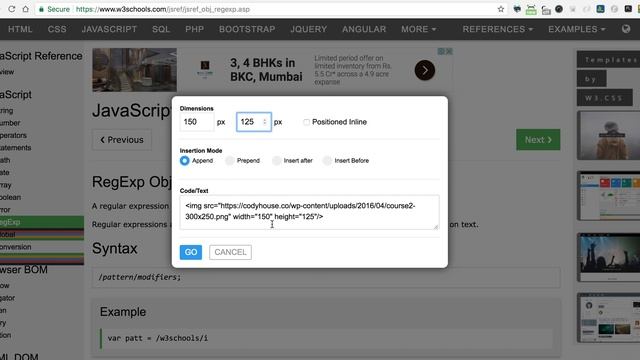This screenshot has width=640, height=360.
Task: Open the SQL tutorial tab
Action: coord(161,29)
